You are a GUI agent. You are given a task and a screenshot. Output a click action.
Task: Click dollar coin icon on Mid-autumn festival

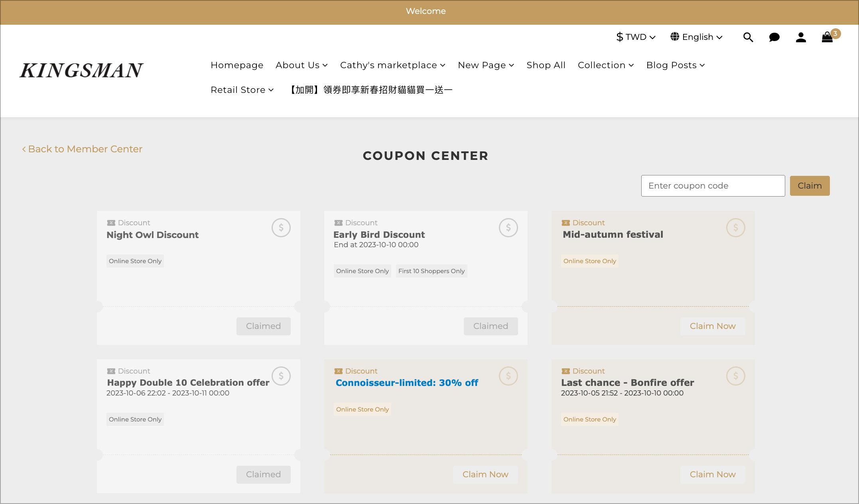[x=736, y=228]
